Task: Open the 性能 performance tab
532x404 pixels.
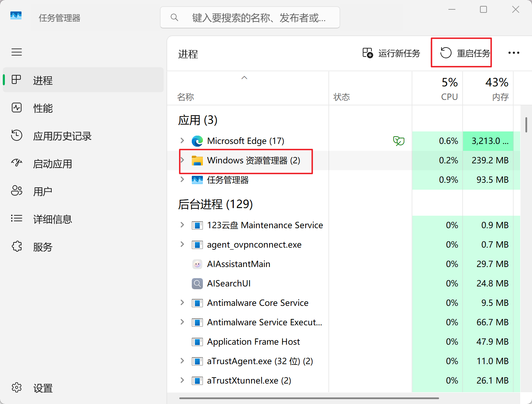Action: pyautogui.click(x=83, y=108)
